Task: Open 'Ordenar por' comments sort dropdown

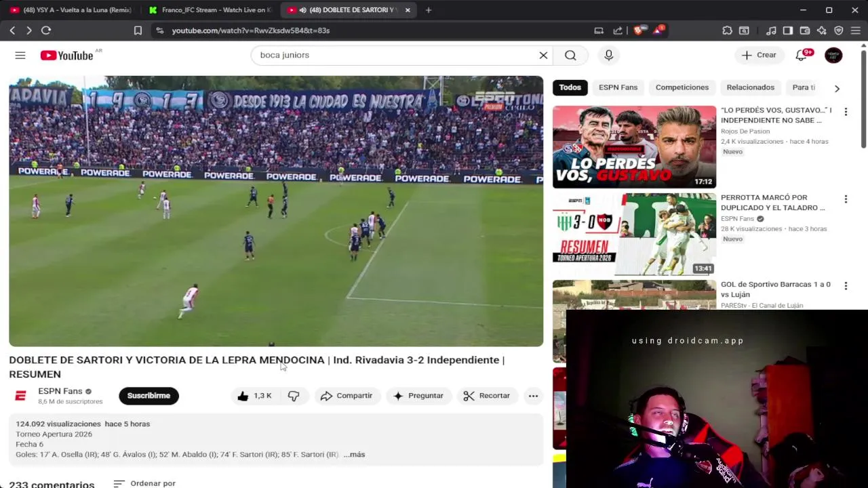Action: click(x=144, y=483)
